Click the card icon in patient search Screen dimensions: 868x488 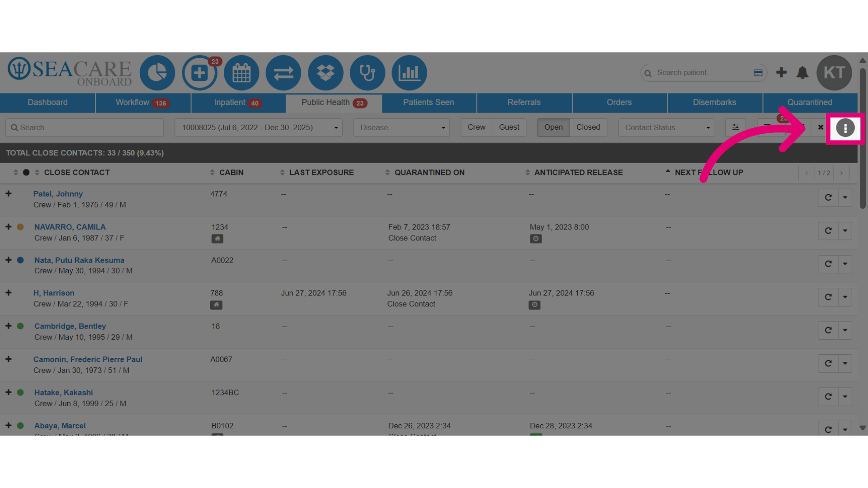(758, 73)
